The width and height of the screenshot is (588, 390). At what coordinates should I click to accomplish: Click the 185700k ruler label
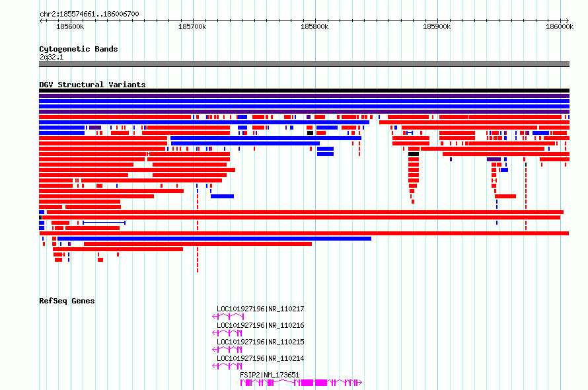(x=192, y=26)
